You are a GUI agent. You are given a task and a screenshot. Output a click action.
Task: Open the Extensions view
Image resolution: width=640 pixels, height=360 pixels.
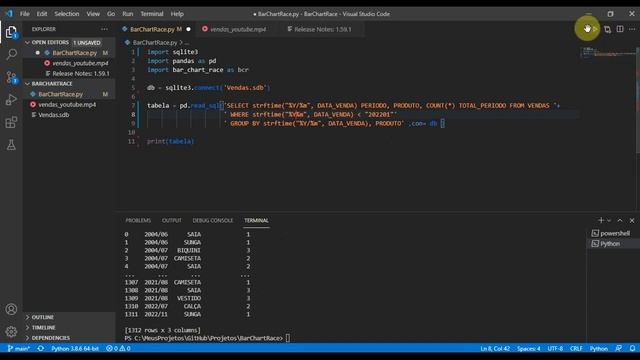pyautogui.click(x=11, y=122)
